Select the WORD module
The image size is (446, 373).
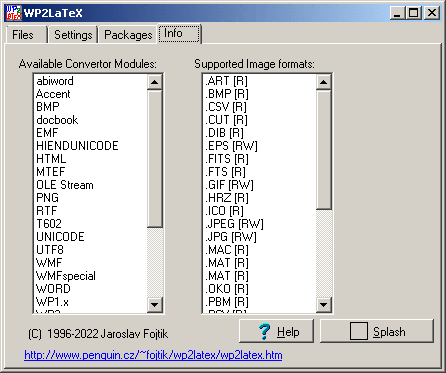pyautogui.click(x=91, y=289)
